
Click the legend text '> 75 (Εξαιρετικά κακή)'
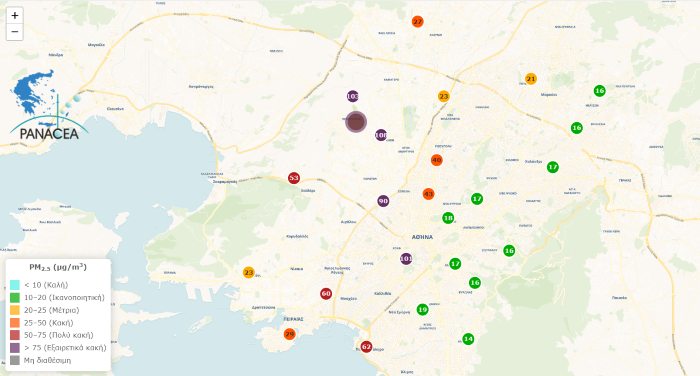(65, 347)
